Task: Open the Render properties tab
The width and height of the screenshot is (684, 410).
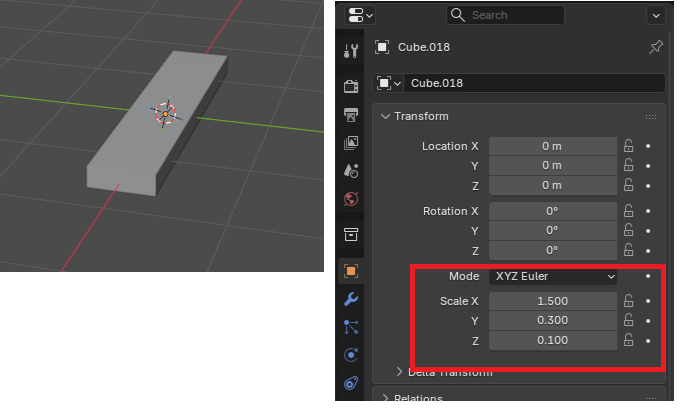Action: (351, 86)
